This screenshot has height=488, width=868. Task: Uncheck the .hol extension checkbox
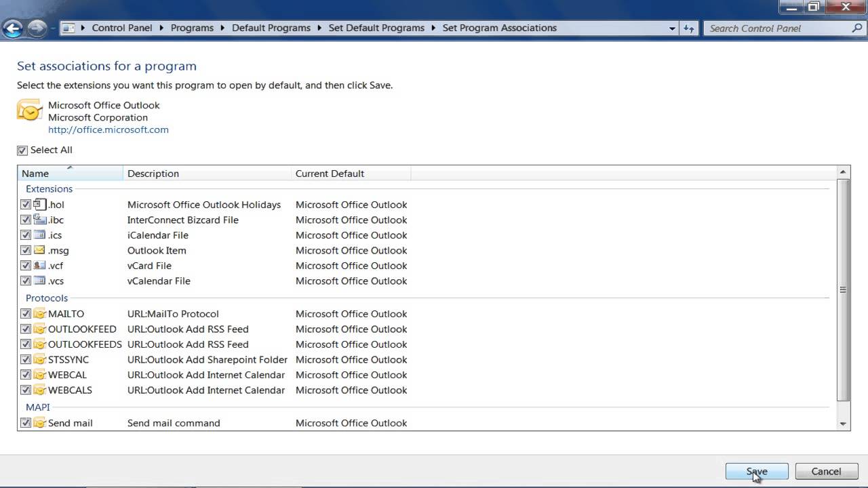coord(25,205)
